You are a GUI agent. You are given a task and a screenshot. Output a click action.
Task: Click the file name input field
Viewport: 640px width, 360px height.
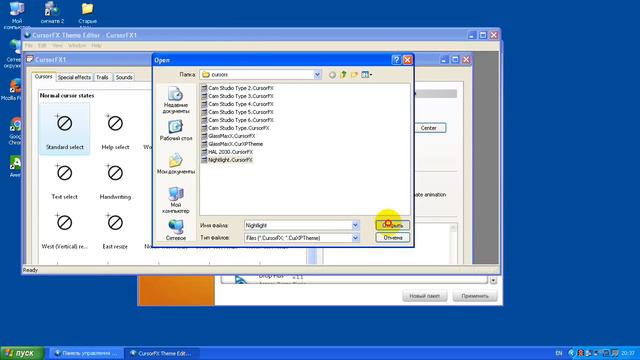[x=298, y=225]
